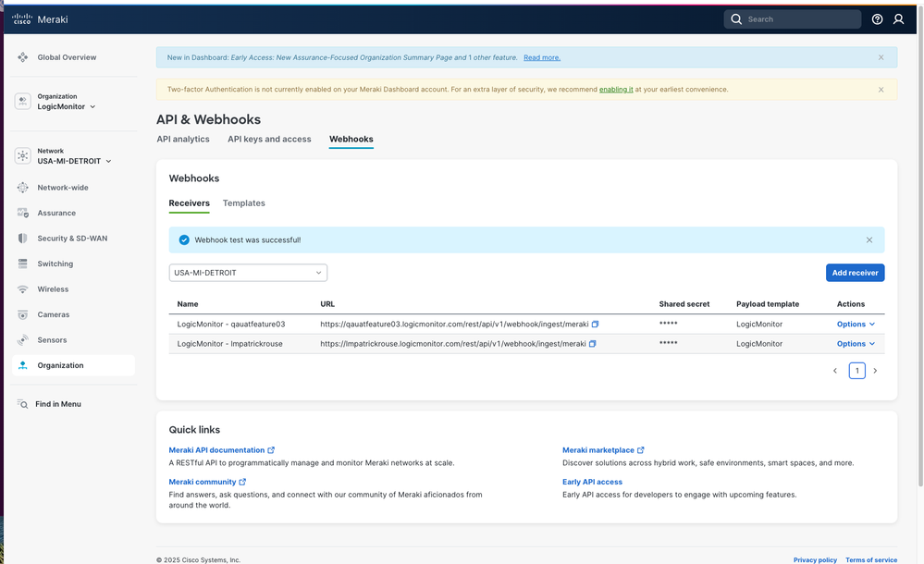Click the Switching sidebar icon

pyautogui.click(x=22, y=264)
